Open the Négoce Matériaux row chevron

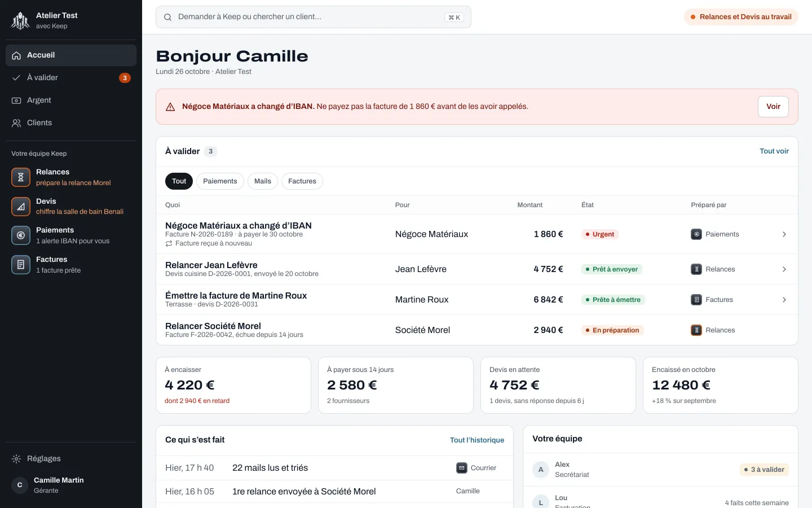(x=784, y=234)
